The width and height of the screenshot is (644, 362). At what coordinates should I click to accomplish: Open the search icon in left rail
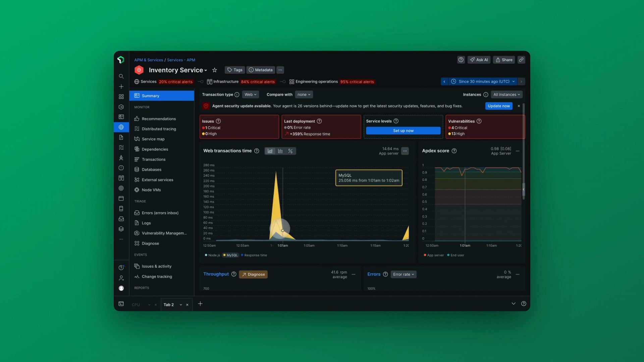point(121,76)
